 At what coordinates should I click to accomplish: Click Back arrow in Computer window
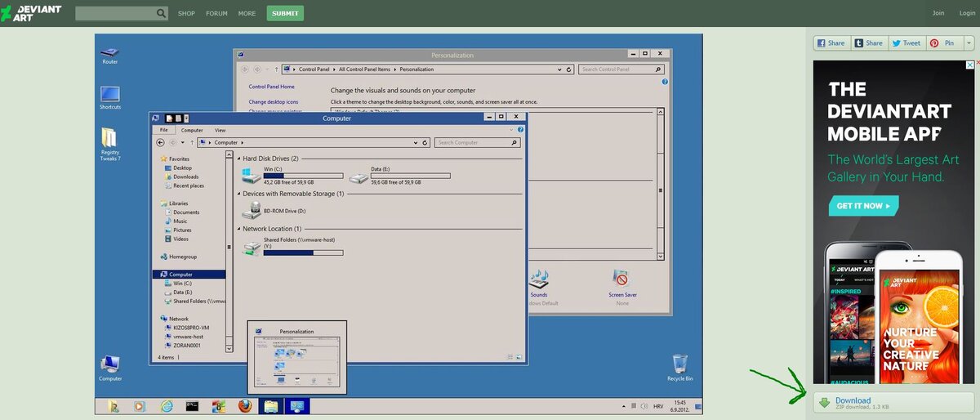click(160, 142)
